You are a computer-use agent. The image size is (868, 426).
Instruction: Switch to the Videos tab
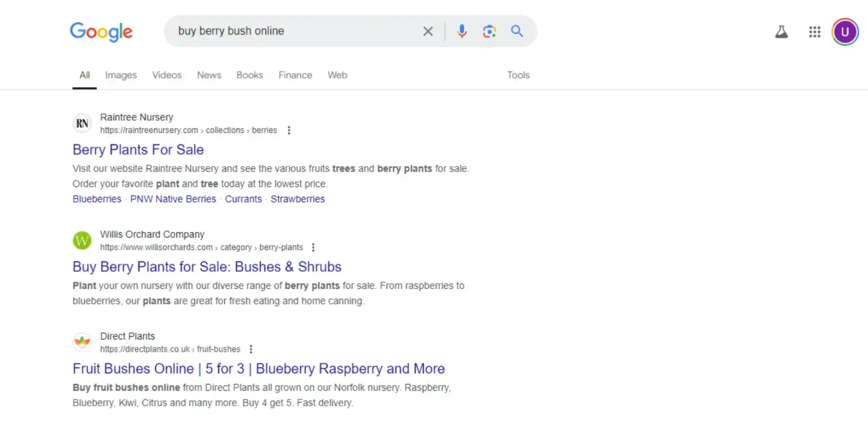(x=167, y=75)
